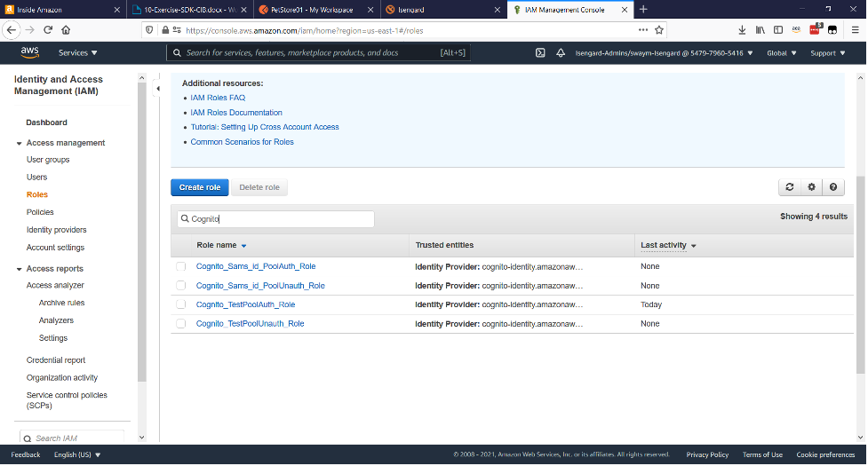Image resolution: width=868 pixels, height=466 pixels.
Task: Select Cognito_Sams_id_PoolUnauth_Role checkbox
Action: tap(181, 286)
